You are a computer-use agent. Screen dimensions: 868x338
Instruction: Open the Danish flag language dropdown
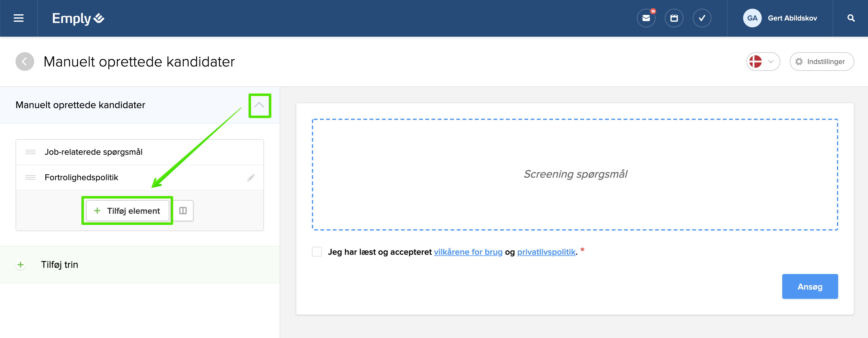[x=763, y=62]
